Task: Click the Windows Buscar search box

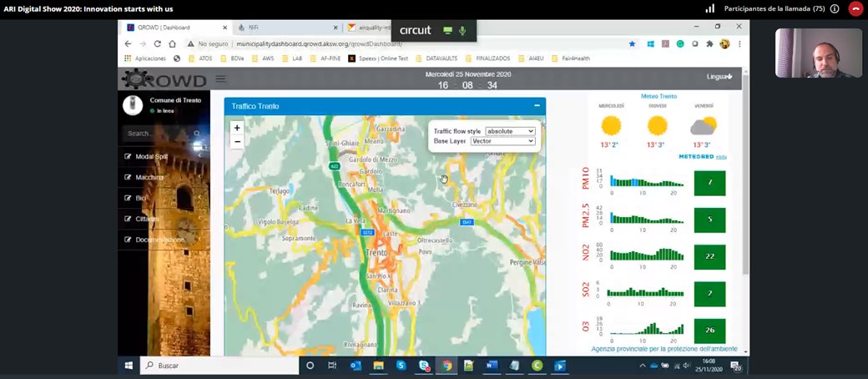Action: (220, 366)
